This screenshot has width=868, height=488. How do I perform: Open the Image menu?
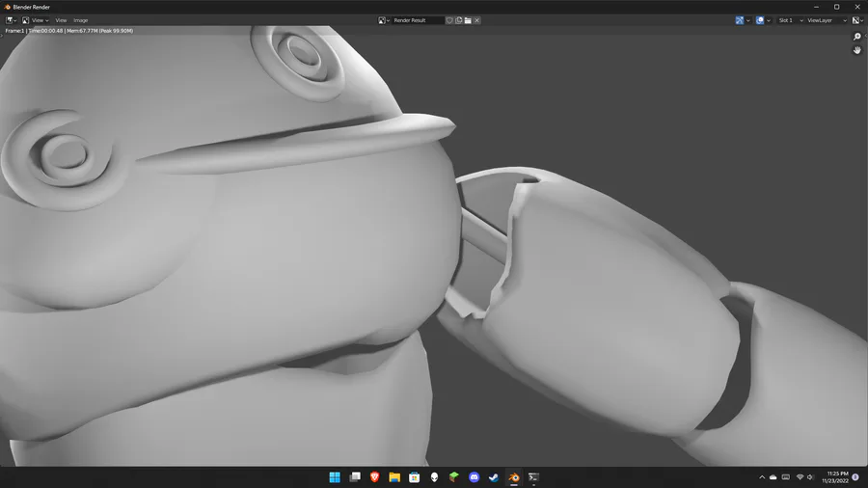(x=81, y=20)
